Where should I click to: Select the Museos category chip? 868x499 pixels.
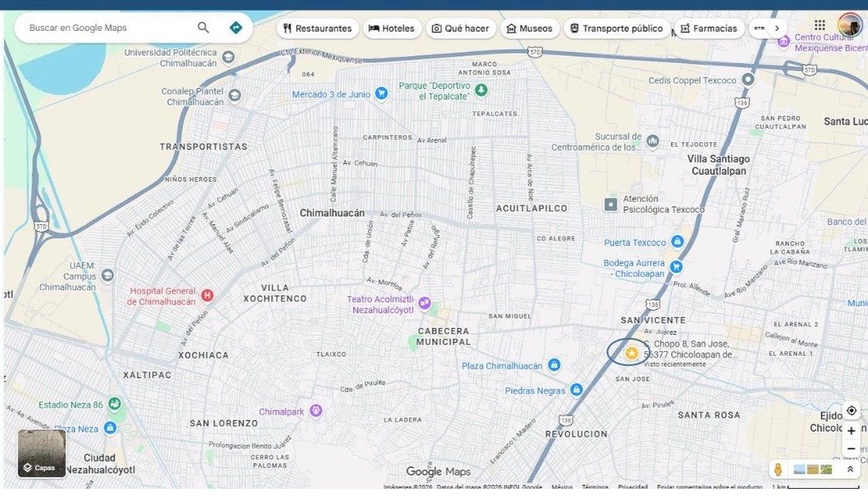pos(529,29)
